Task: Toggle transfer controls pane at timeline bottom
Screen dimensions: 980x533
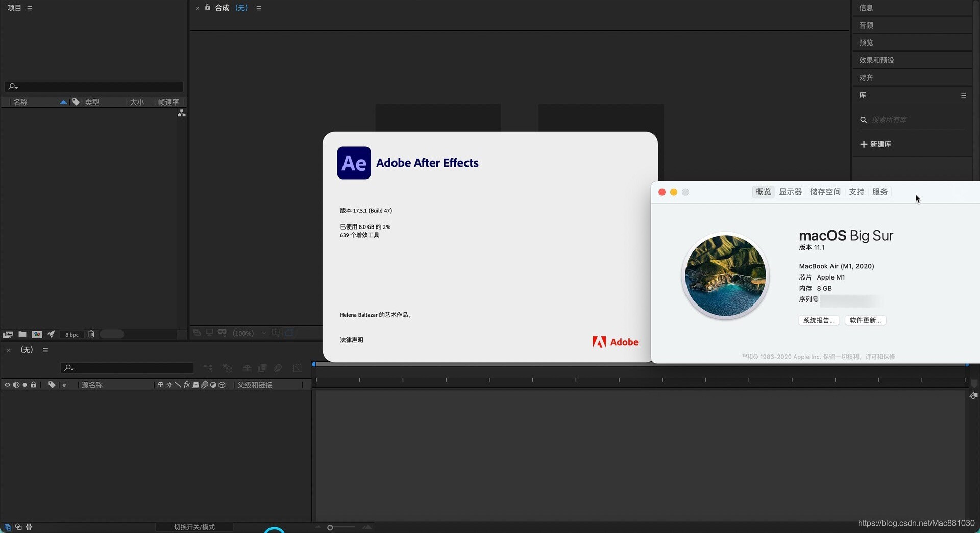Action: click(x=18, y=527)
